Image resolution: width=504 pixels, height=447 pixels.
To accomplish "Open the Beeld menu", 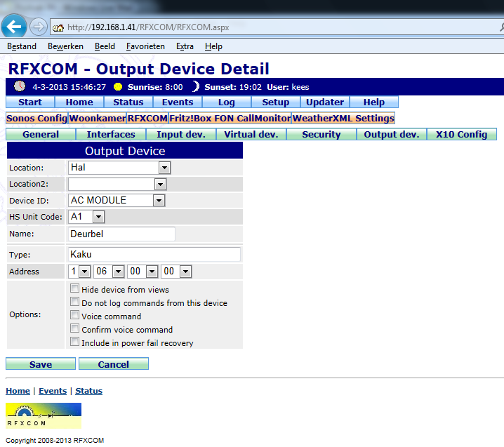I will click(x=105, y=46).
